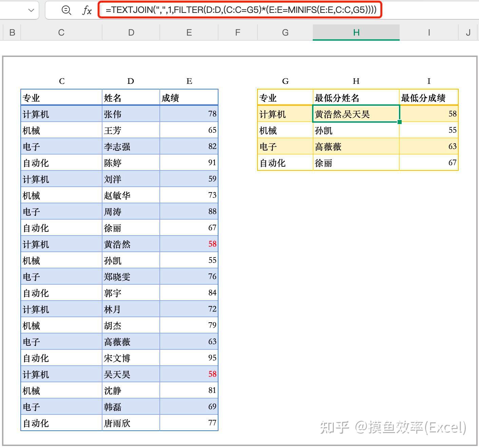Click the magnifier lookup icon beside fx
479x448 pixels.
(66, 10)
